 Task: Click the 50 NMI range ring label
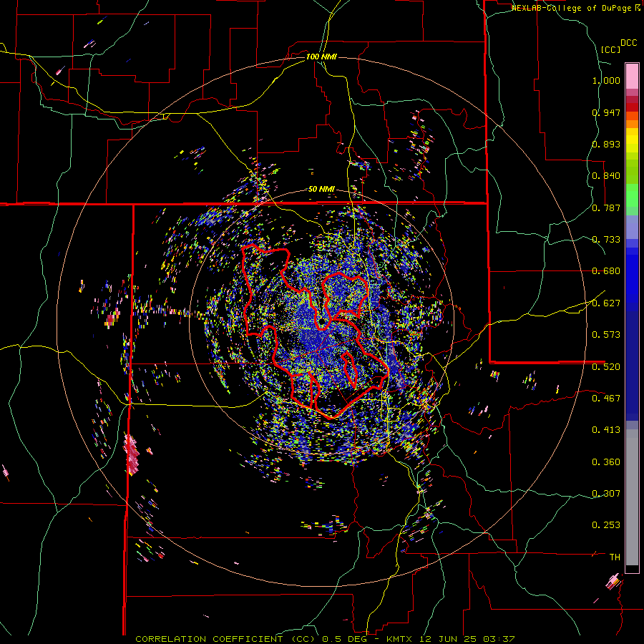click(x=321, y=189)
